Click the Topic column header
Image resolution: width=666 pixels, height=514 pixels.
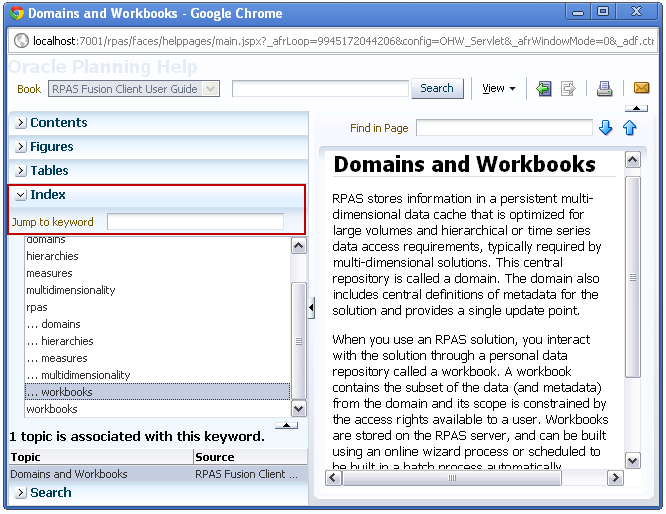point(101,457)
